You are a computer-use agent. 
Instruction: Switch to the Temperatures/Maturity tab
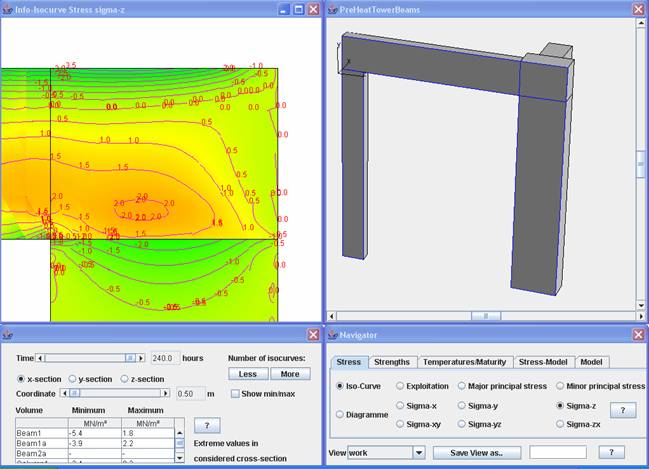(x=464, y=362)
